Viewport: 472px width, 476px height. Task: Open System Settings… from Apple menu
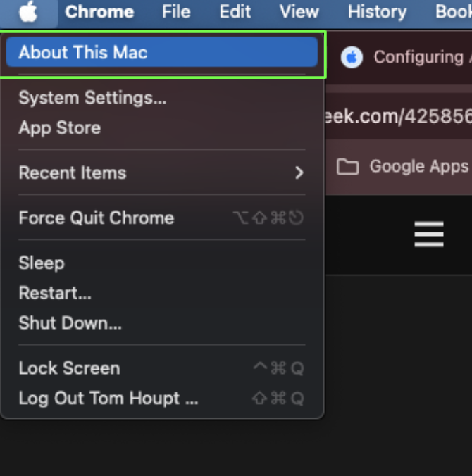click(x=162, y=98)
